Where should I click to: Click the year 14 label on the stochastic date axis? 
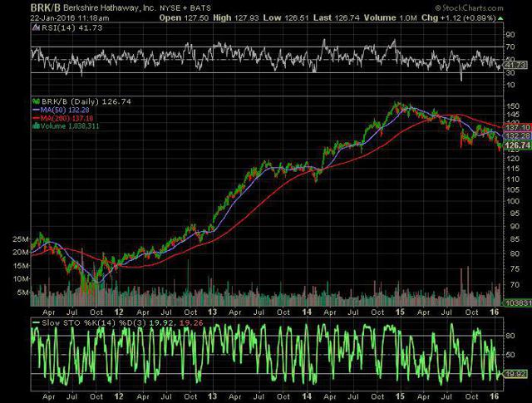point(307,396)
